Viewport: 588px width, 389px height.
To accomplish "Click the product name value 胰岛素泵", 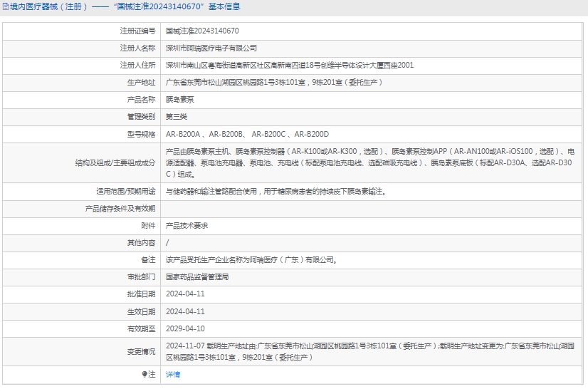I will point(179,100).
